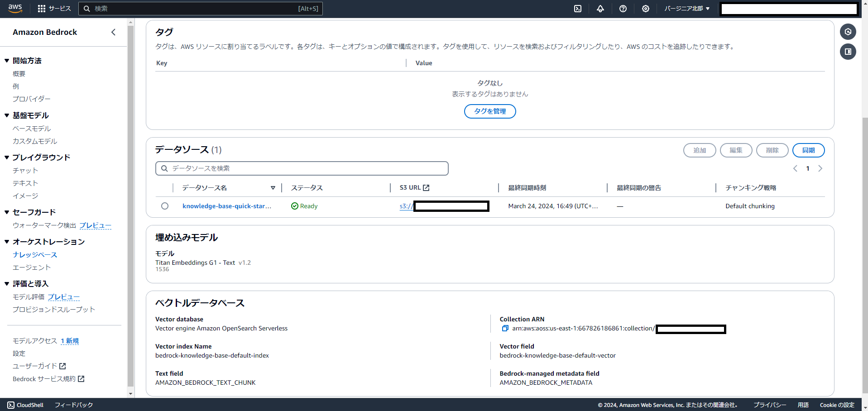Select the knowledge-base-quick-start data source radio
This screenshot has height=411, width=868.
coord(165,206)
